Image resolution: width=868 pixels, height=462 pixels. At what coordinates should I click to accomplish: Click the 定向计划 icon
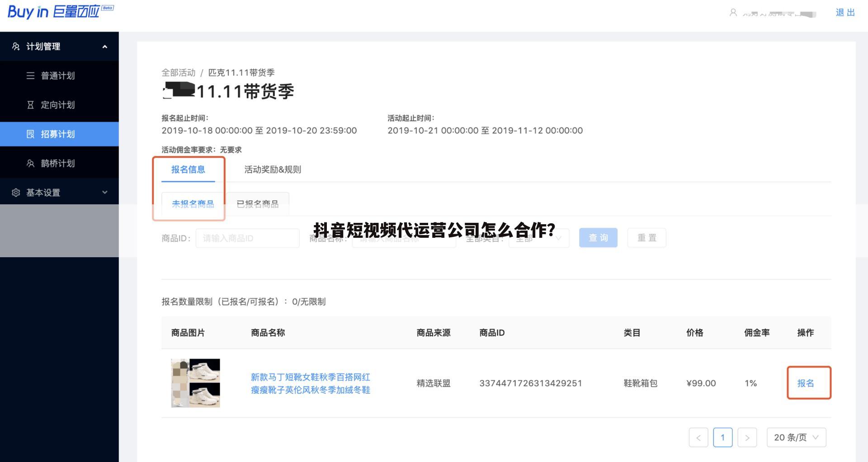[30, 105]
